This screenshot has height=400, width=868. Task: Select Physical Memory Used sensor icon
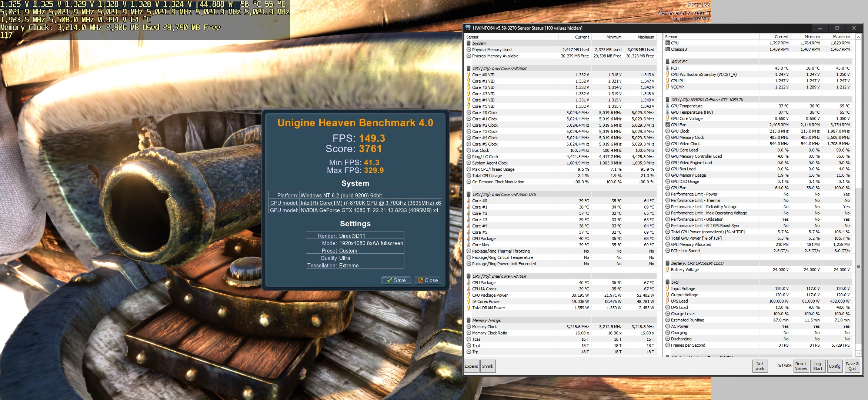pyautogui.click(x=469, y=50)
